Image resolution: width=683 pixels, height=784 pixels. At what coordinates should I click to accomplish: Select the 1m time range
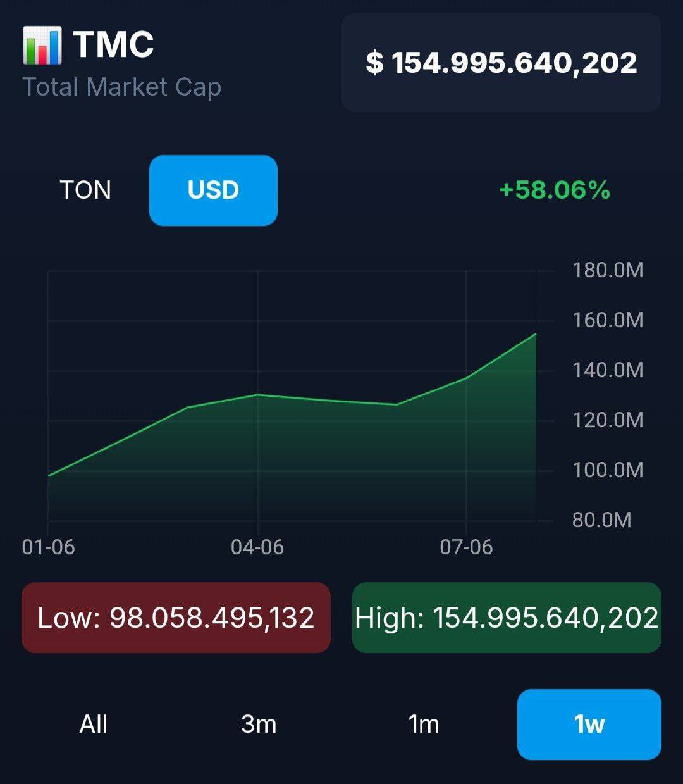(424, 724)
